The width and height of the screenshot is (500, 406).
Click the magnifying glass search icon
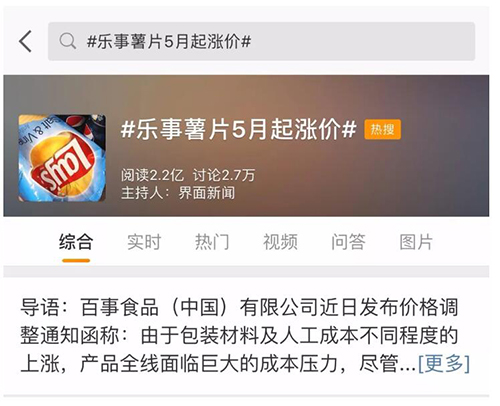pos(67,41)
